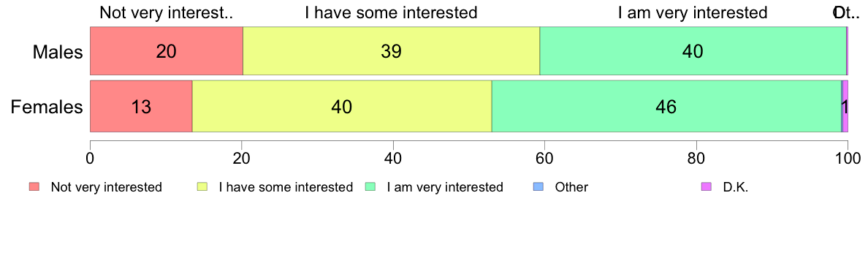Click the 'Not very interest..' column header

point(166,12)
